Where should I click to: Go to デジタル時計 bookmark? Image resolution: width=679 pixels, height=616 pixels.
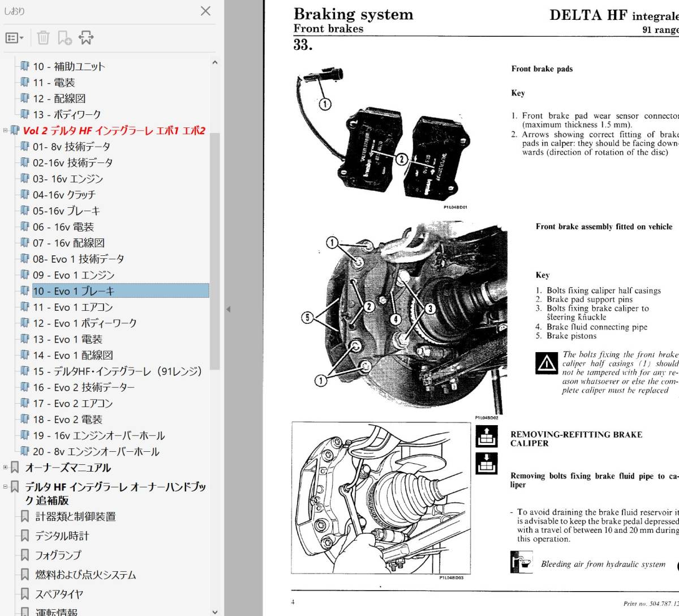(x=62, y=536)
